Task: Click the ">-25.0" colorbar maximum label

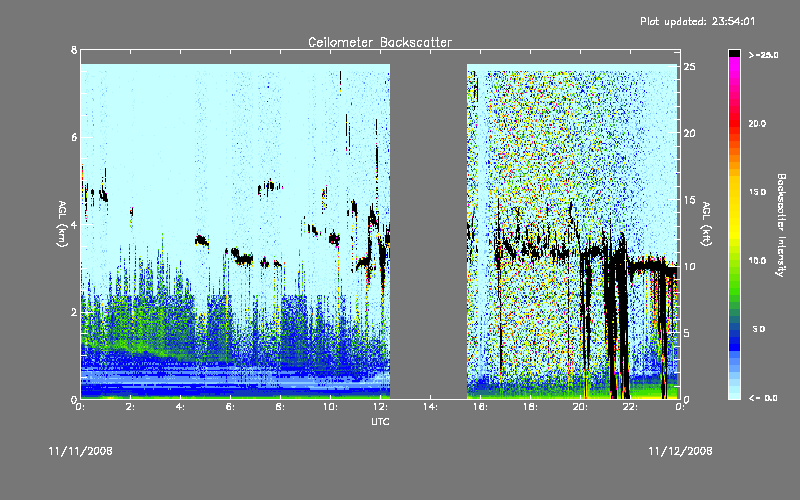Action: (763, 55)
